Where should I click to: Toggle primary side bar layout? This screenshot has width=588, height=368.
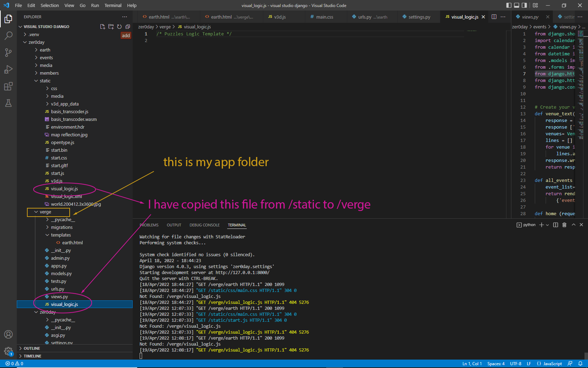(509, 5)
